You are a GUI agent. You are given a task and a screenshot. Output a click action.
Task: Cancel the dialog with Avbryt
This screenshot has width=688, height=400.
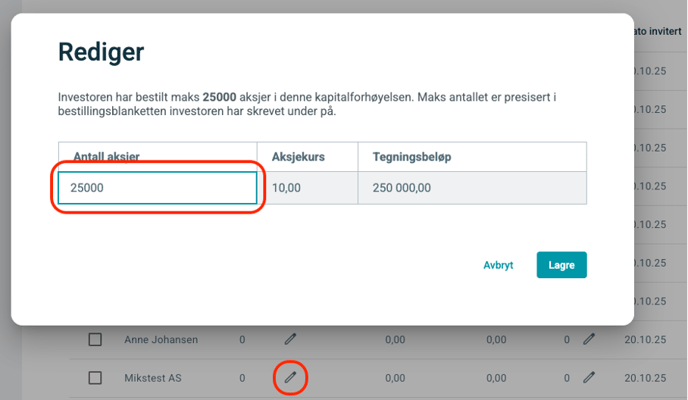click(x=498, y=265)
